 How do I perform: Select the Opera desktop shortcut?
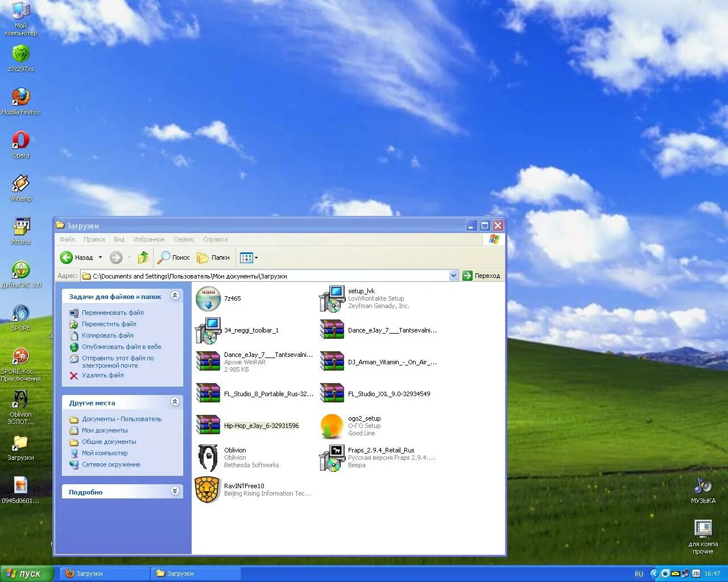click(20, 144)
